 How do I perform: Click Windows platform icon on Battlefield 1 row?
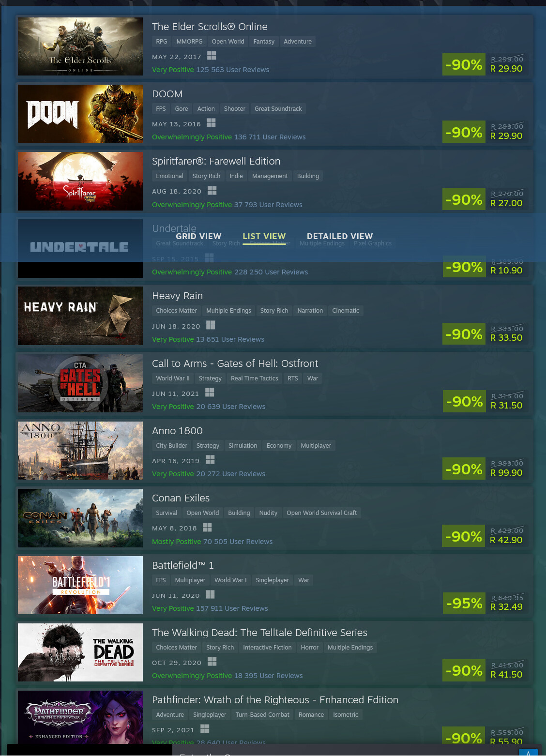(210, 594)
